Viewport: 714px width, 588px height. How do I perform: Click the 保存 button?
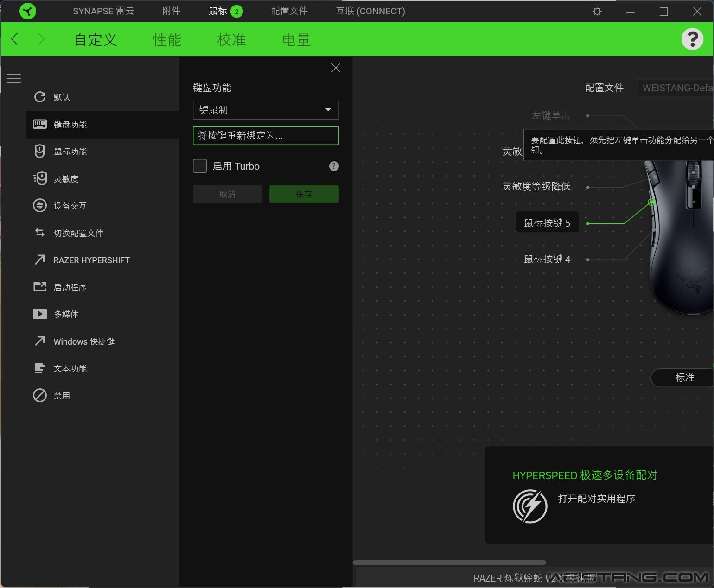pyautogui.click(x=304, y=194)
